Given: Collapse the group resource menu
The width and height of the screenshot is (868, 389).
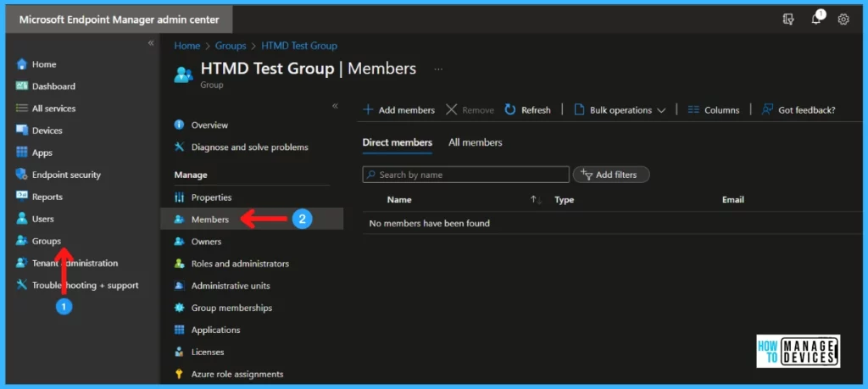Looking at the screenshot, I should coord(335,106).
